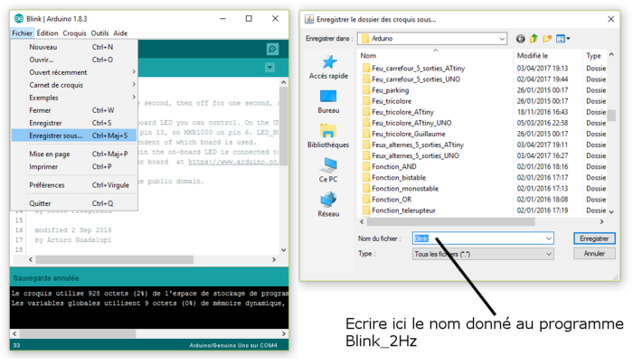The width and height of the screenshot is (633, 364).
Task: Choose Nouveau from the Fichier menu
Action: pyautogui.click(x=74, y=47)
